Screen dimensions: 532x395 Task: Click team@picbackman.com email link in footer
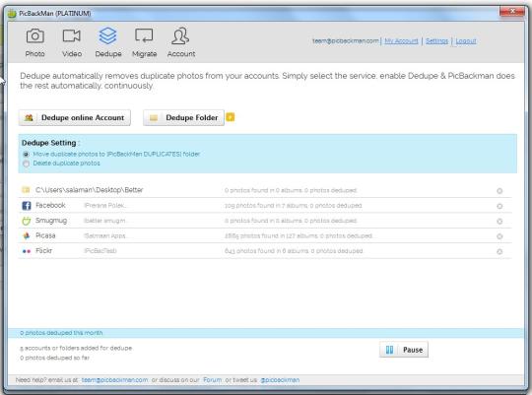[114, 379]
